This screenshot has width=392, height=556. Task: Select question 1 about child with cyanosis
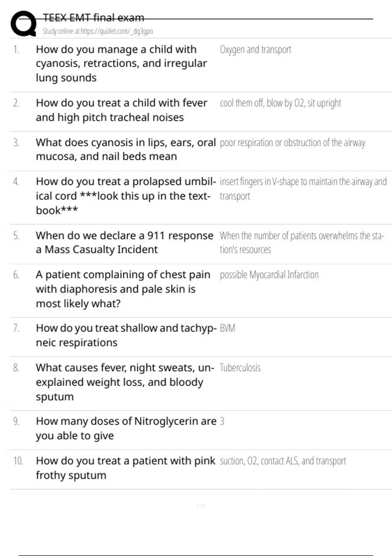(121, 63)
